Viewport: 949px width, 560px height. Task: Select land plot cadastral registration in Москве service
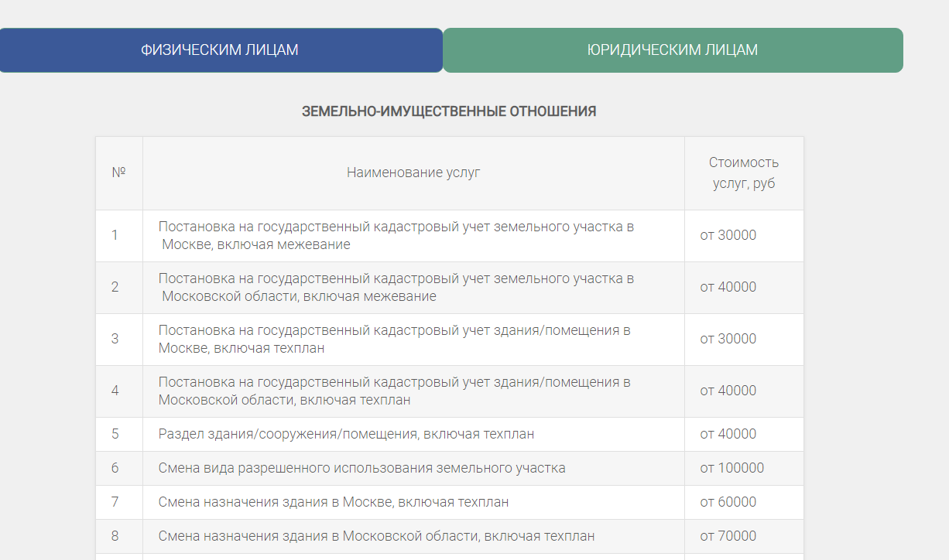[x=396, y=236]
